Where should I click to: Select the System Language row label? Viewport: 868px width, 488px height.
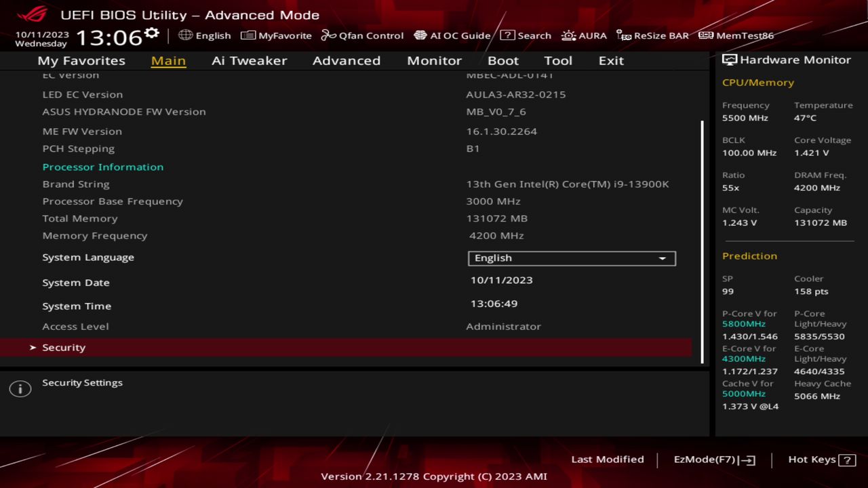coord(88,258)
